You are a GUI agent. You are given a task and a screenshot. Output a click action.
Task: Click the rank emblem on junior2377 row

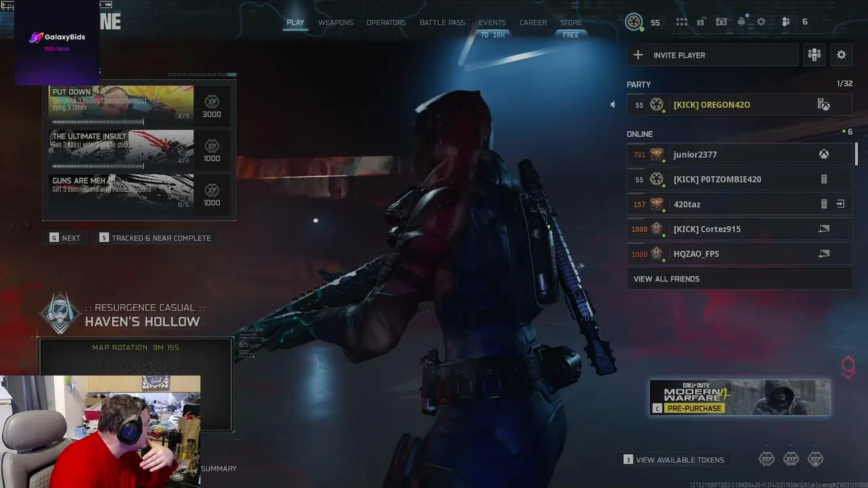point(656,155)
